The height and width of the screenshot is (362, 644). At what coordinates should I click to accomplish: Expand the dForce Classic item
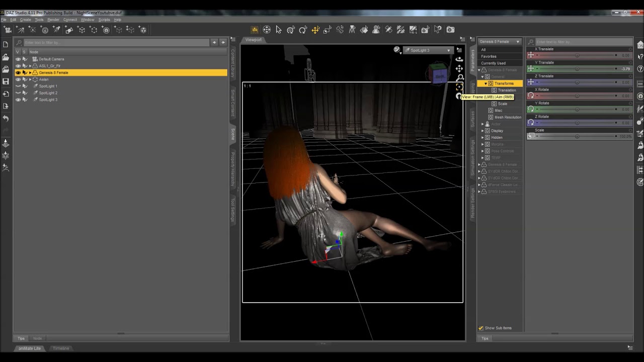coord(479,185)
